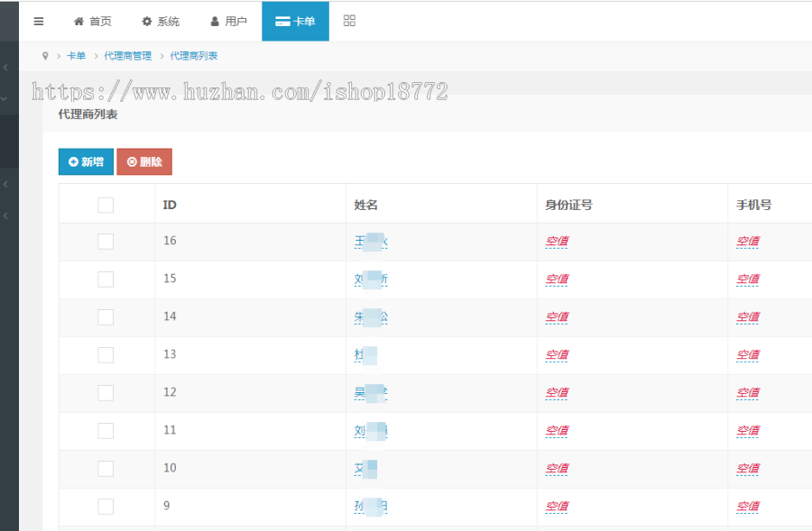This screenshot has height=531, width=812.
Task: Check the row with ID 15
Action: point(106,279)
